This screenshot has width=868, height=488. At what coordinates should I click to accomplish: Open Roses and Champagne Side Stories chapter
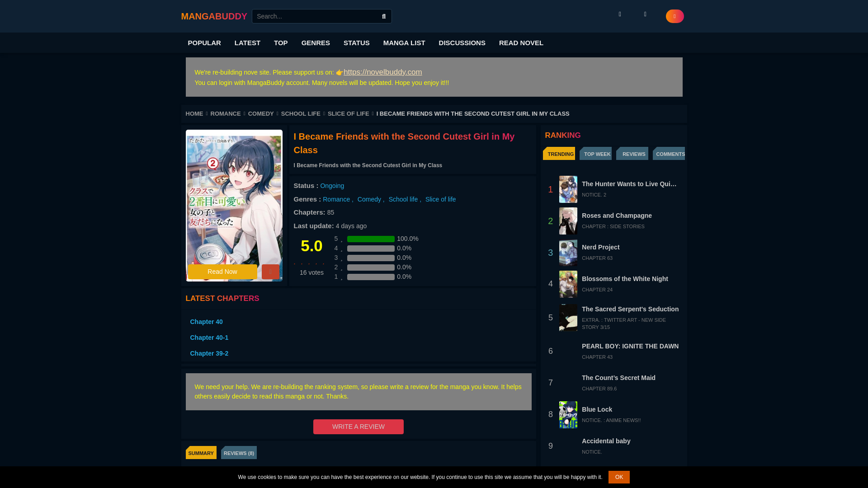[613, 226]
